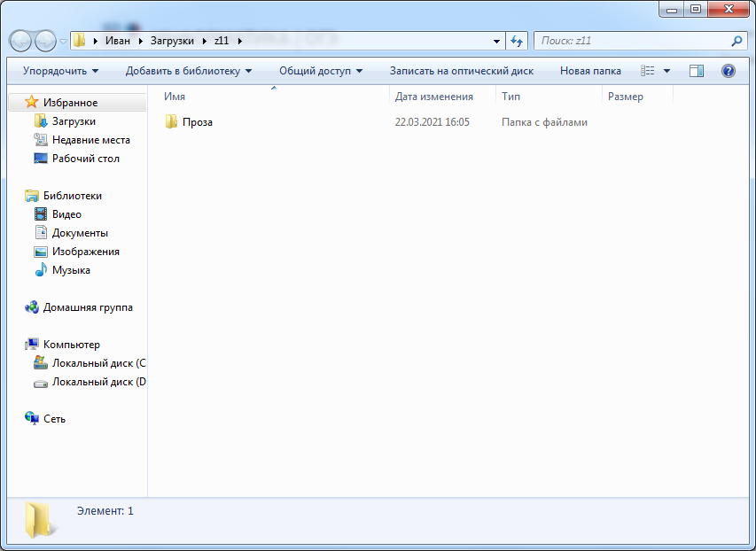Select the Проза folder name
Screen dimensions: 756x551
pyautogui.click(x=198, y=122)
